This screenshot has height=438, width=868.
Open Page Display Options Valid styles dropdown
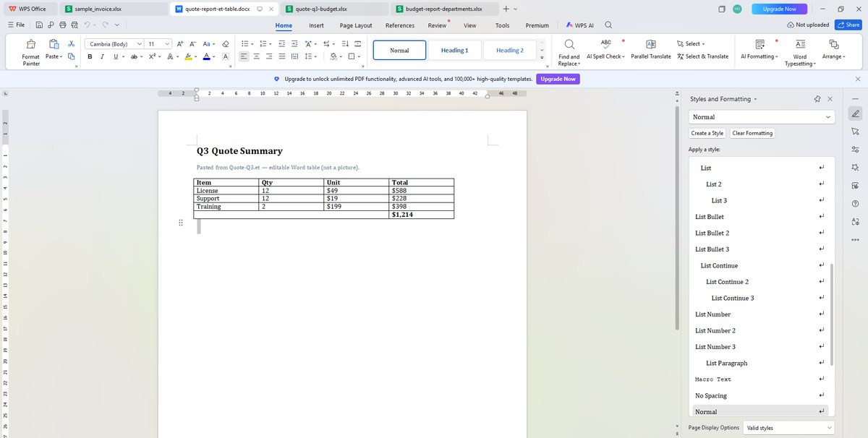(788, 428)
